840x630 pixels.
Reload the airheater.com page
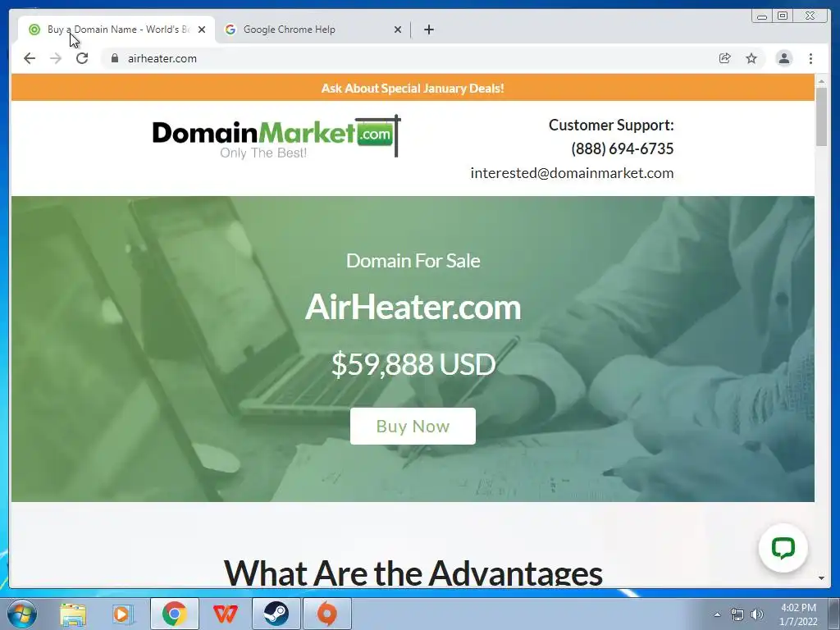click(x=82, y=58)
